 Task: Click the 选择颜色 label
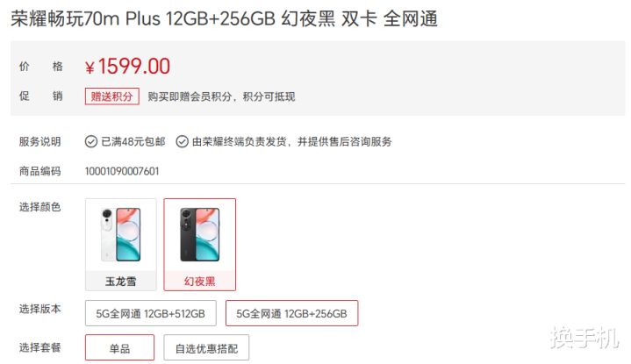39,207
